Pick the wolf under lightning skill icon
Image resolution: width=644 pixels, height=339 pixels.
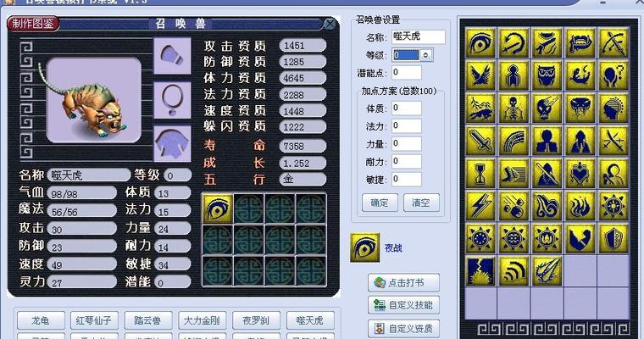click(x=480, y=108)
